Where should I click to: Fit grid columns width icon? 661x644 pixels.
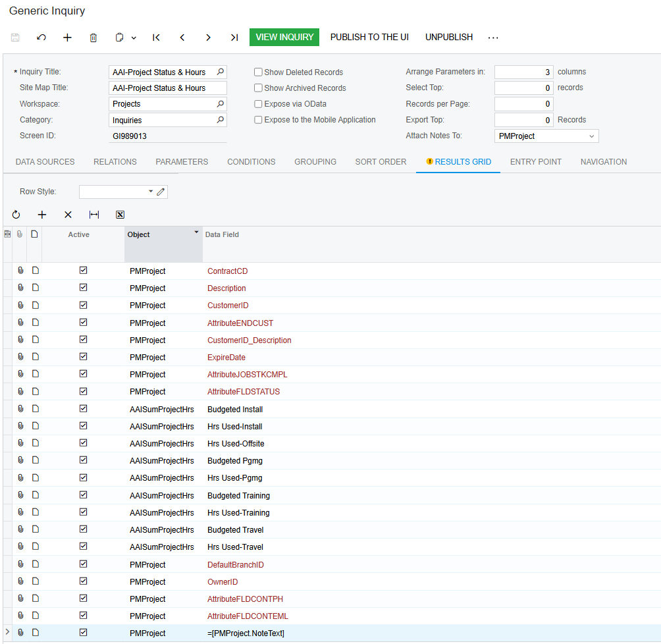[94, 215]
